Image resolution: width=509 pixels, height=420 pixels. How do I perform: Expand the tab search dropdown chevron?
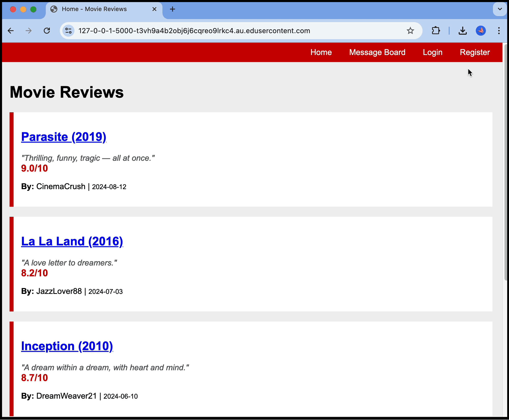[x=500, y=9]
